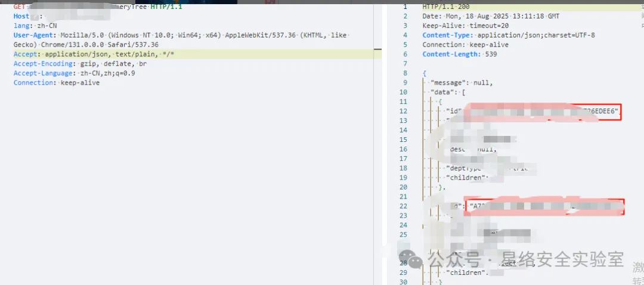Click the request's Connection keep-alive line
This screenshot has height=285, width=644.
click(57, 83)
